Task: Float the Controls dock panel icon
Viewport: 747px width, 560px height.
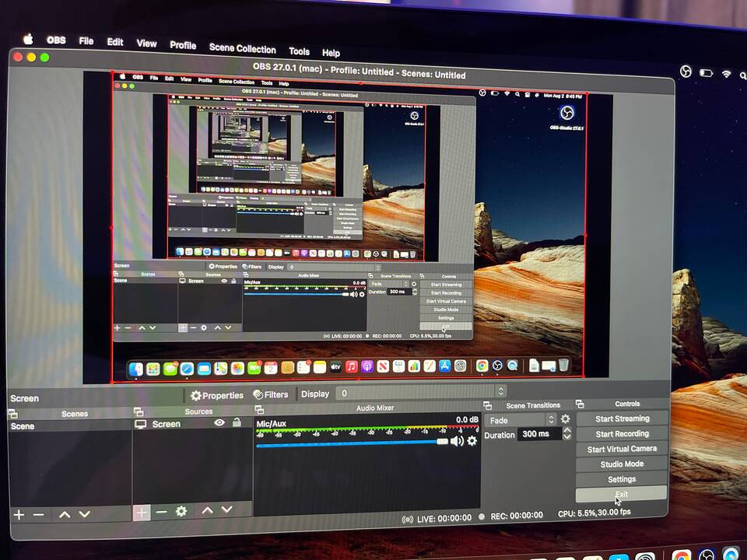Action: click(x=580, y=404)
